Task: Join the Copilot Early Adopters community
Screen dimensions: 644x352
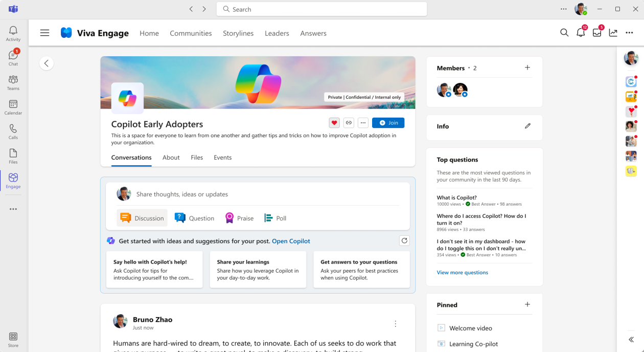Action: tap(388, 123)
